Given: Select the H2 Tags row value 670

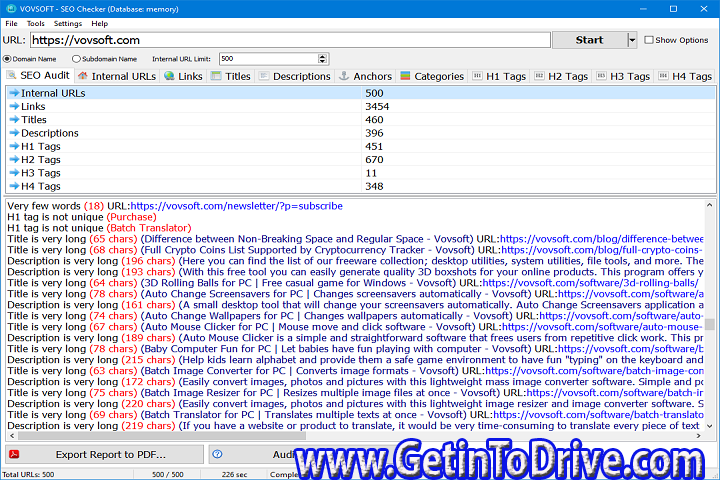Looking at the screenshot, I should tap(374, 159).
